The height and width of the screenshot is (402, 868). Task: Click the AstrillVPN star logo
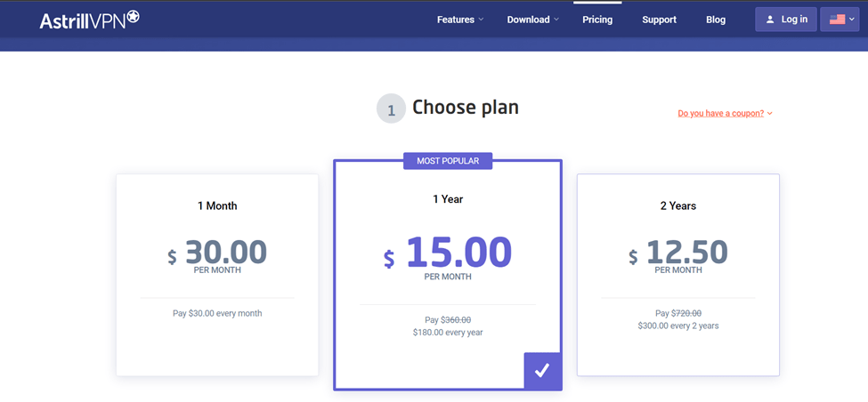tap(133, 17)
